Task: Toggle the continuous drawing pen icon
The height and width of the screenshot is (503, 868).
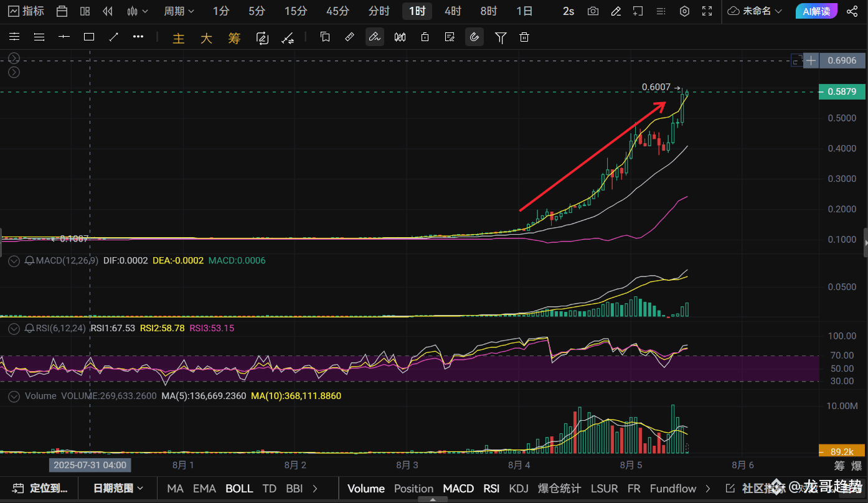Action: pyautogui.click(x=375, y=37)
